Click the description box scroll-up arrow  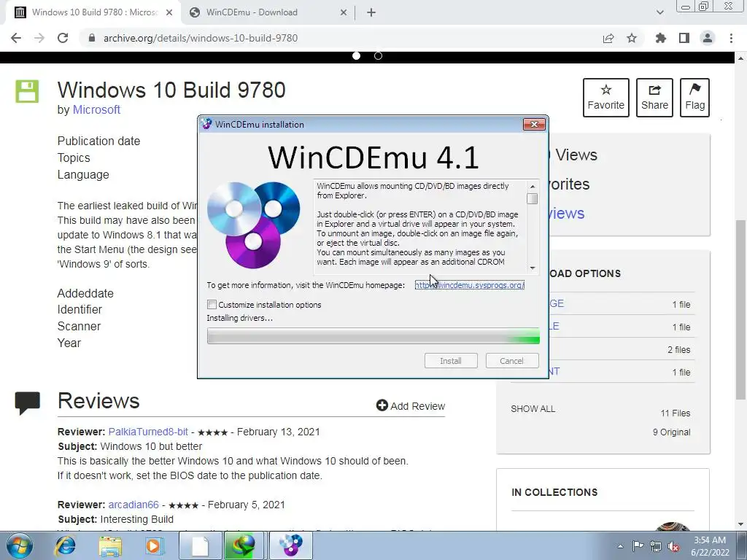[533, 186]
